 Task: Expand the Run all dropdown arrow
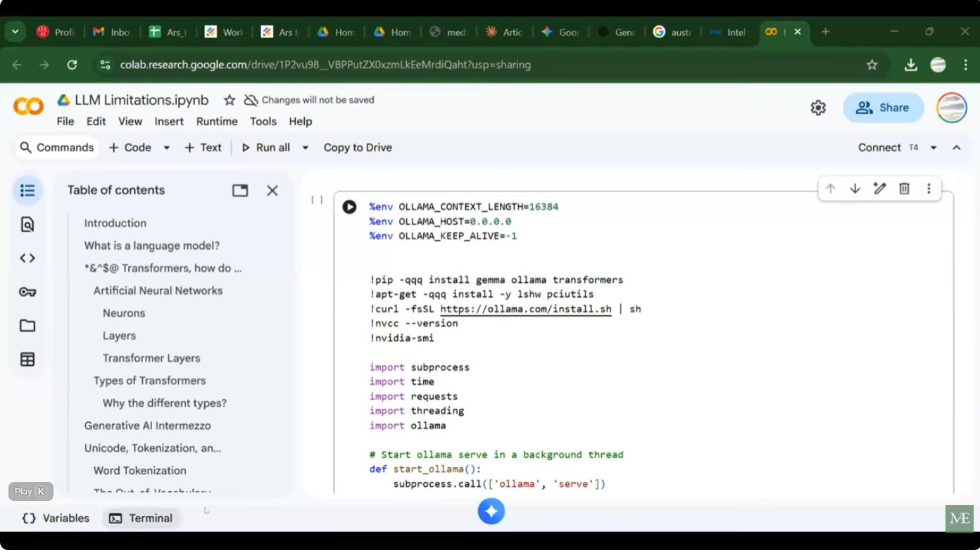[306, 148]
